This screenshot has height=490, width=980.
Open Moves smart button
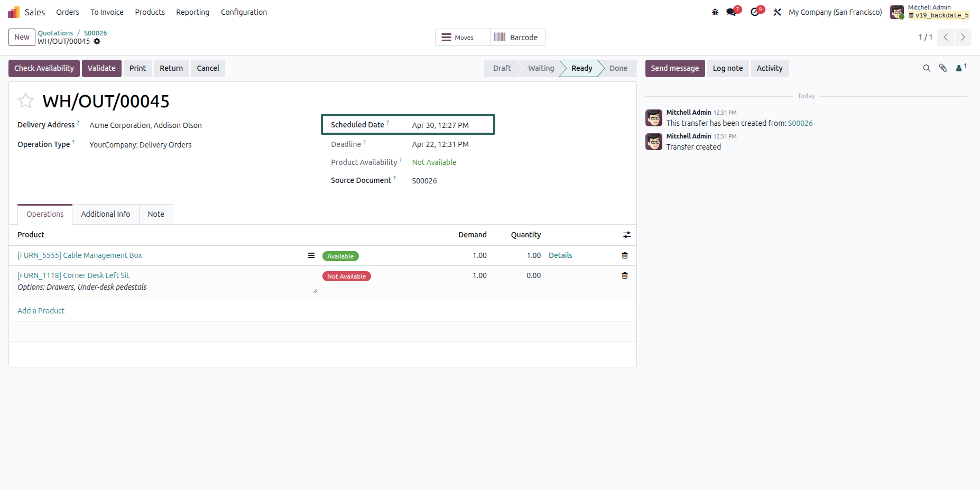click(463, 38)
